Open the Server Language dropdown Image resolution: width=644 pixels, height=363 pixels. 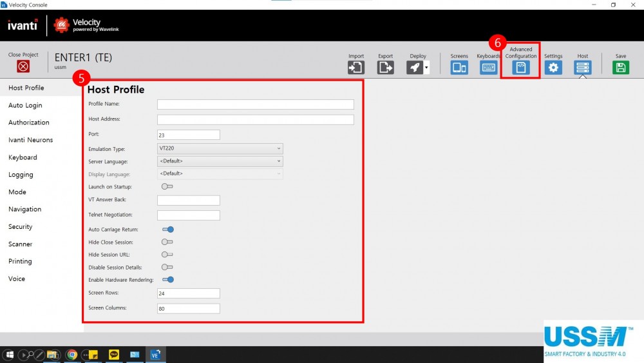tap(220, 161)
